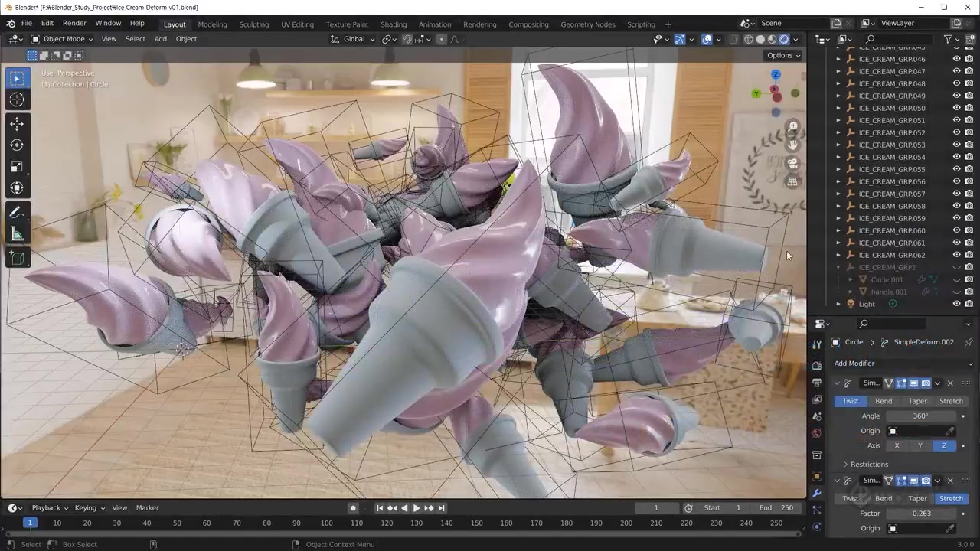980x551 pixels.
Task: Select the Scale tool
Action: click(x=17, y=166)
